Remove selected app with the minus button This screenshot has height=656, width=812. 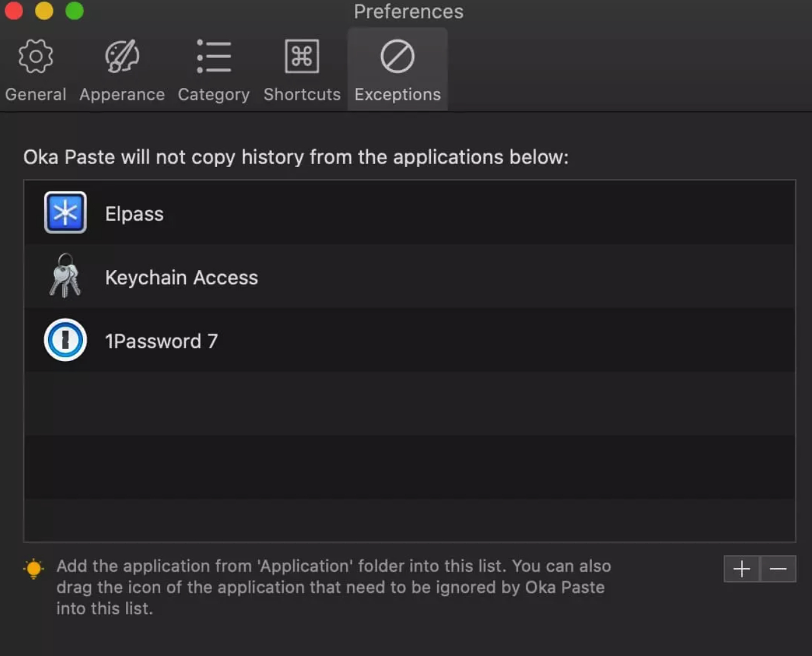[778, 569]
